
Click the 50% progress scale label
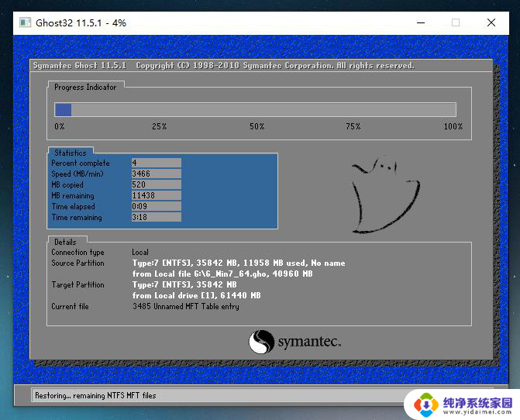tap(257, 126)
